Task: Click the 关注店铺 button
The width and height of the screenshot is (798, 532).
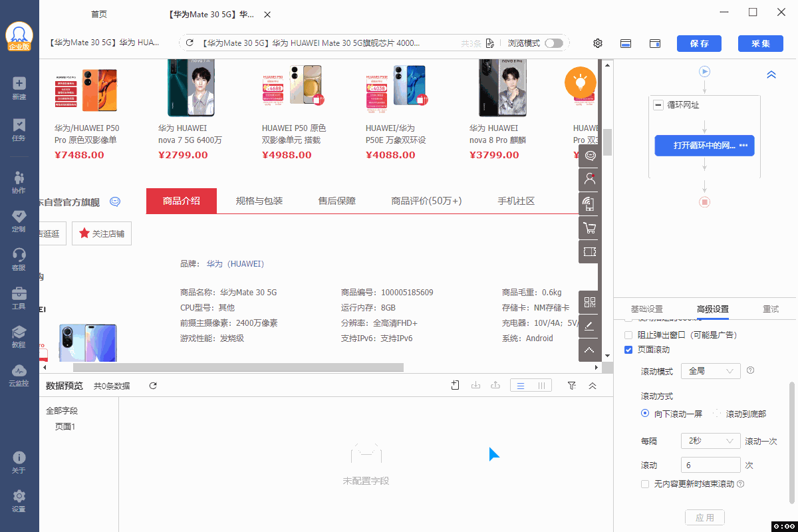Action: [102, 233]
